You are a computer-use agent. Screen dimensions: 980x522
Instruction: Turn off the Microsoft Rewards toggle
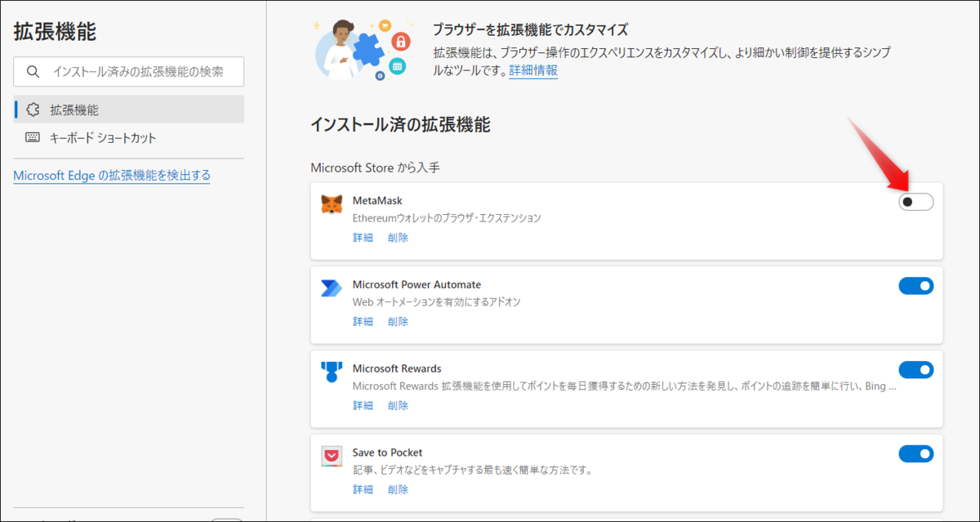[915, 369]
